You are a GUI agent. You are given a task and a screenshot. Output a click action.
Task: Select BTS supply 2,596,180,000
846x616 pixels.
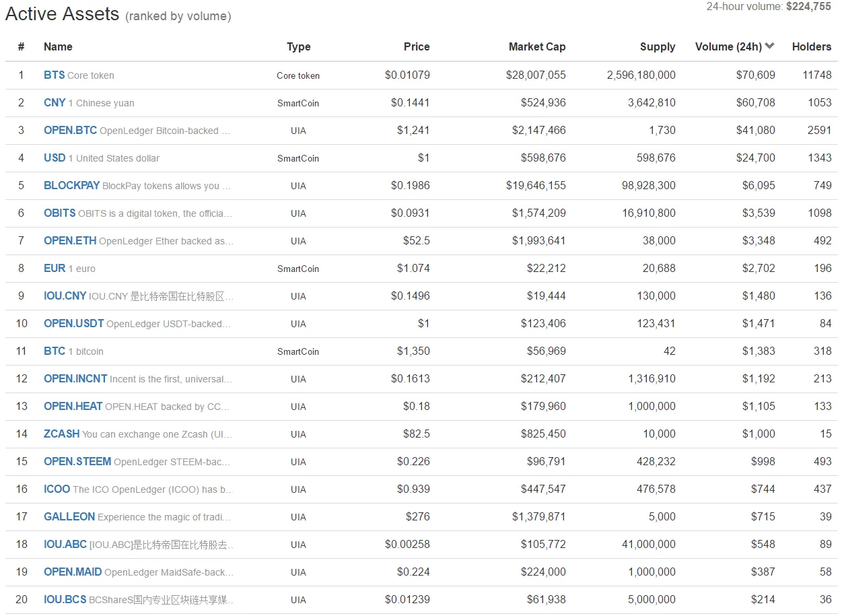641,75
